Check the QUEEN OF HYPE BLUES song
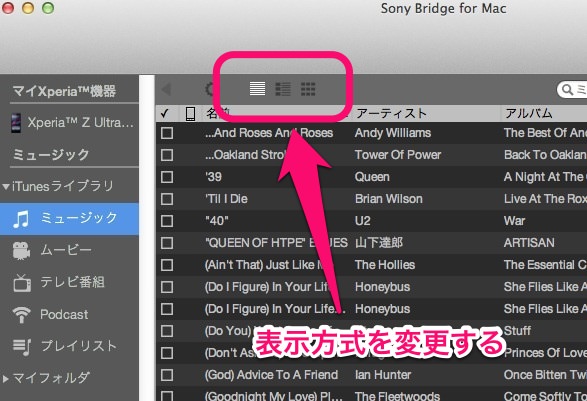 pos(167,243)
